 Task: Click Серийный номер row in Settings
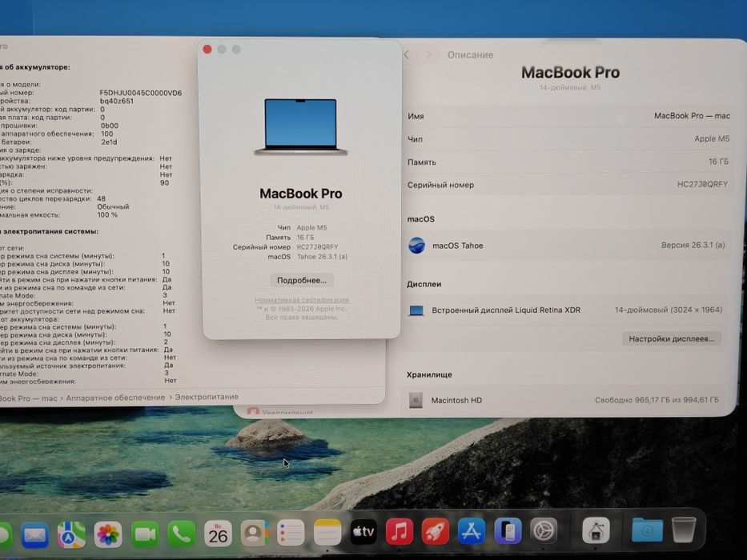(567, 184)
